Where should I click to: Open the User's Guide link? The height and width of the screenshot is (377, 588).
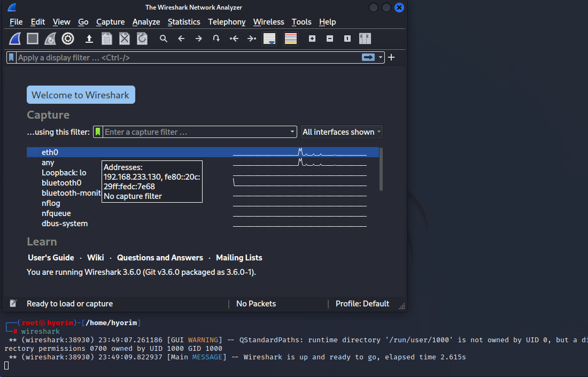pos(51,258)
